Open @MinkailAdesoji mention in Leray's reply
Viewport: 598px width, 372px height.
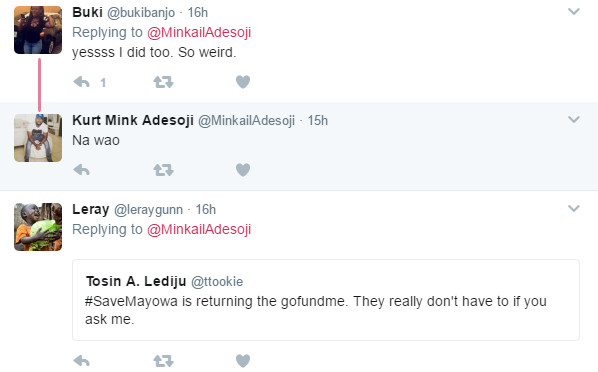(x=199, y=229)
